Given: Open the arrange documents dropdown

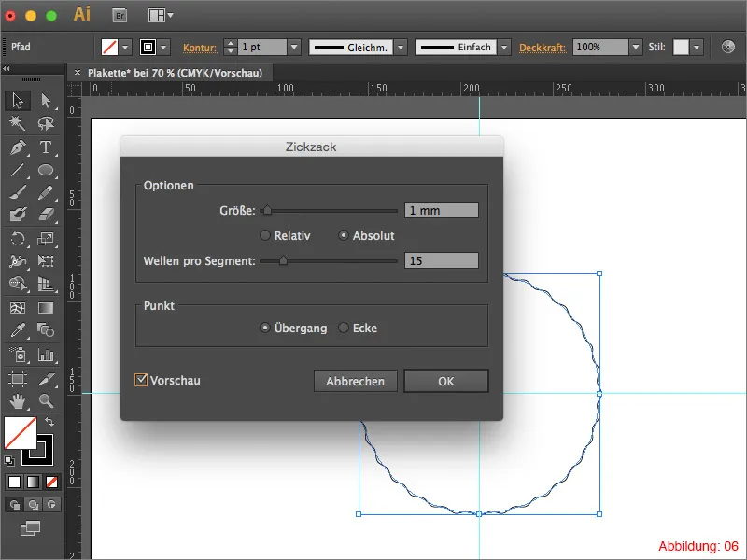Looking at the screenshot, I should pos(160,16).
